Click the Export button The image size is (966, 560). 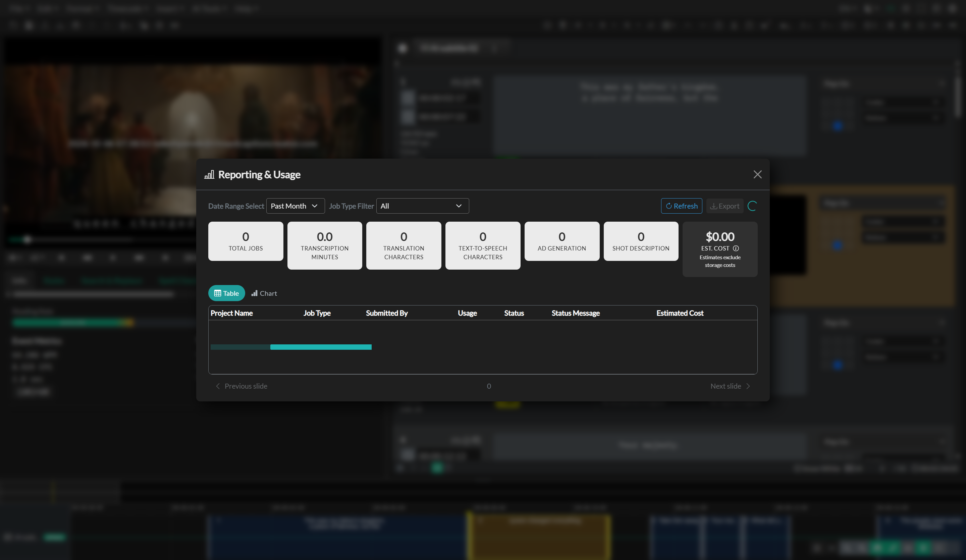[724, 206]
